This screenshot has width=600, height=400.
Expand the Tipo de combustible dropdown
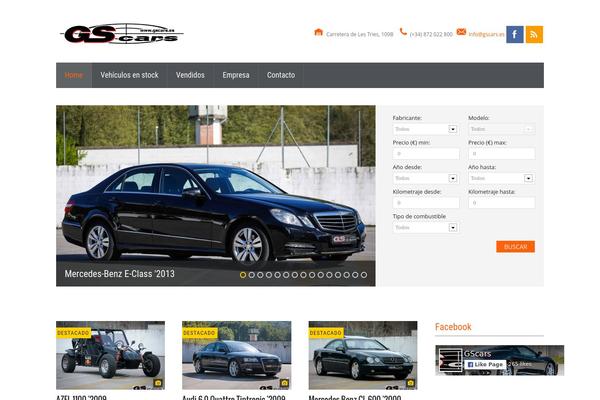point(426,228)
